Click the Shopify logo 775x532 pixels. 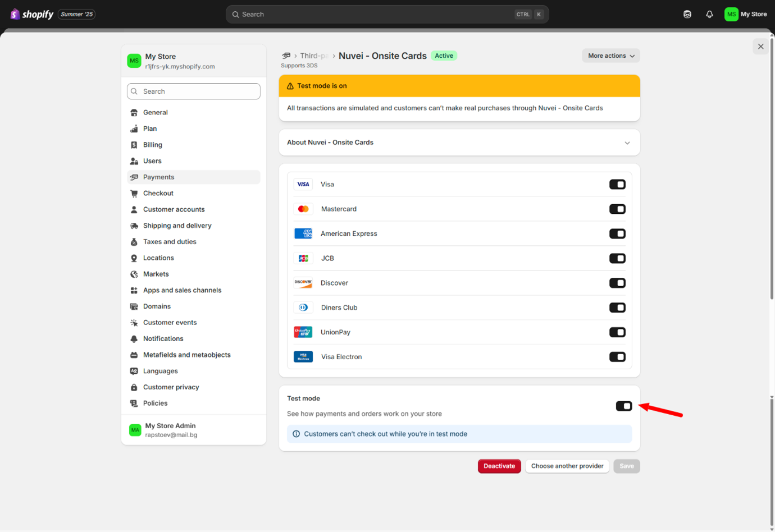click(32, 14)
